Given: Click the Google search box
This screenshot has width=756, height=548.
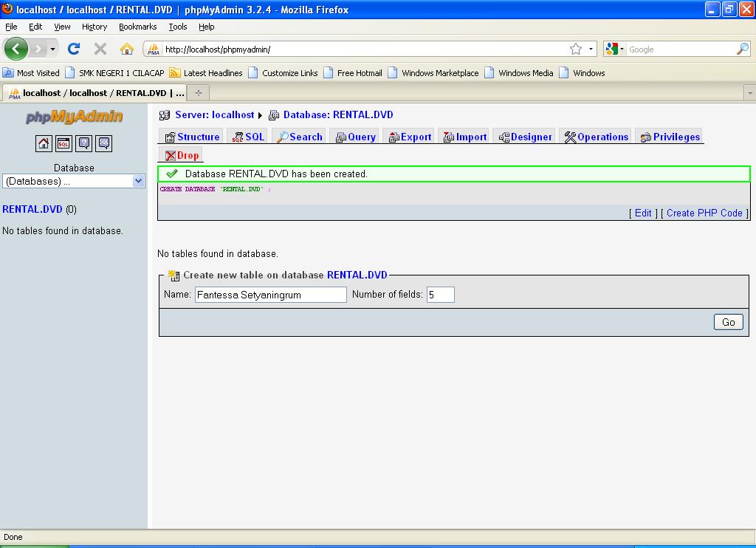Looking at the screenshot, I should click(681, 49).
